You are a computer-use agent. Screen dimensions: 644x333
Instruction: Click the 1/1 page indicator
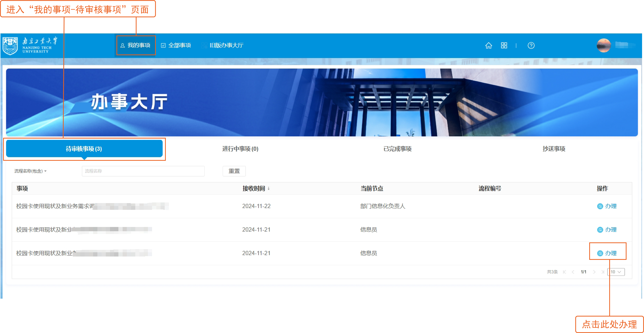tap(584, 272)
